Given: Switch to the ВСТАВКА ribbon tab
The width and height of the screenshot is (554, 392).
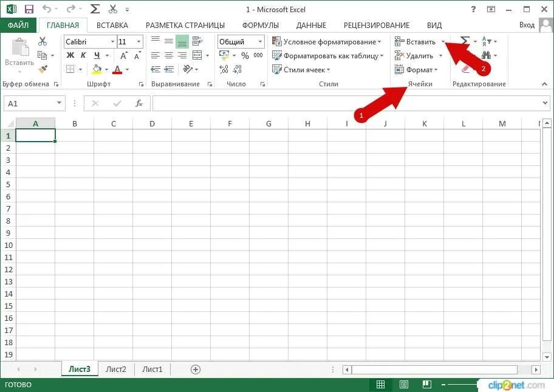Looking at the screenshot, I should [x=112, y=25].
